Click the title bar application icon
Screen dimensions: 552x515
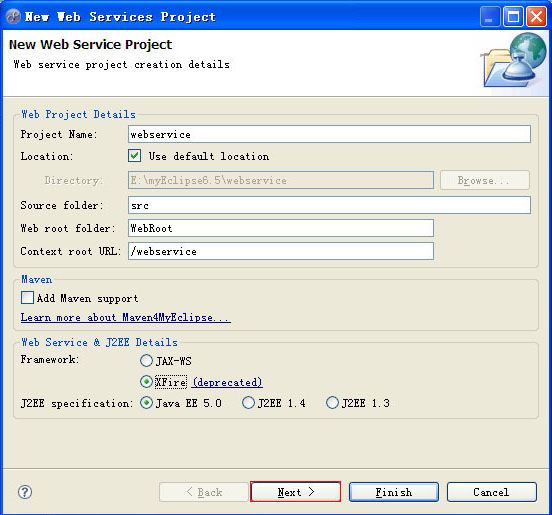(13, 16)
